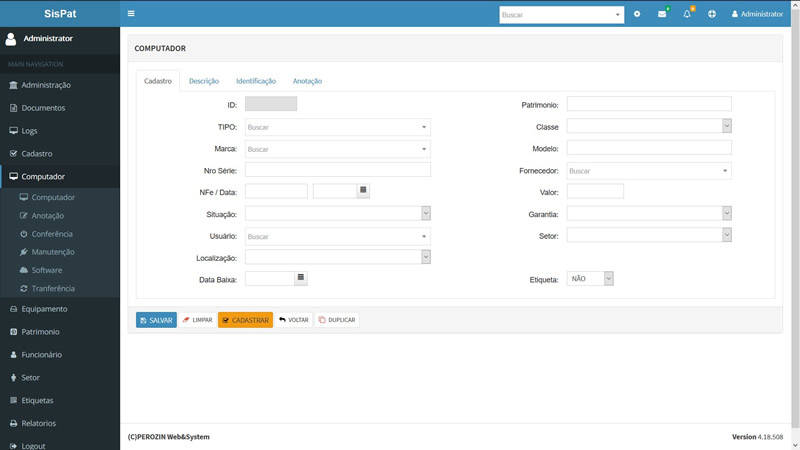This screenshot has width=800, height=450.
Task: Open the envelope messages icon
Action: tap(662, 14)
